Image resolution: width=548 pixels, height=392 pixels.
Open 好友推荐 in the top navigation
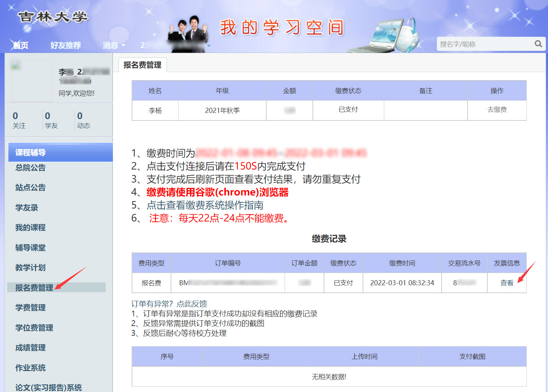coord(65,45)
